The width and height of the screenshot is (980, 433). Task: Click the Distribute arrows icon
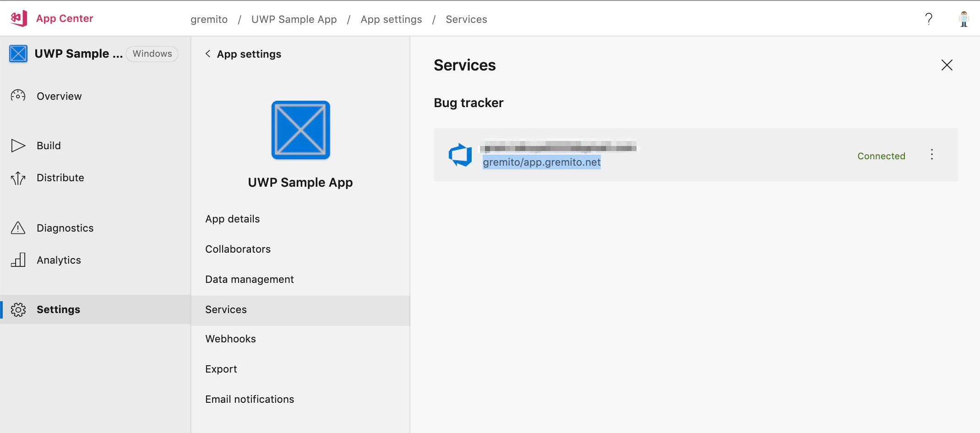[18, 178]
